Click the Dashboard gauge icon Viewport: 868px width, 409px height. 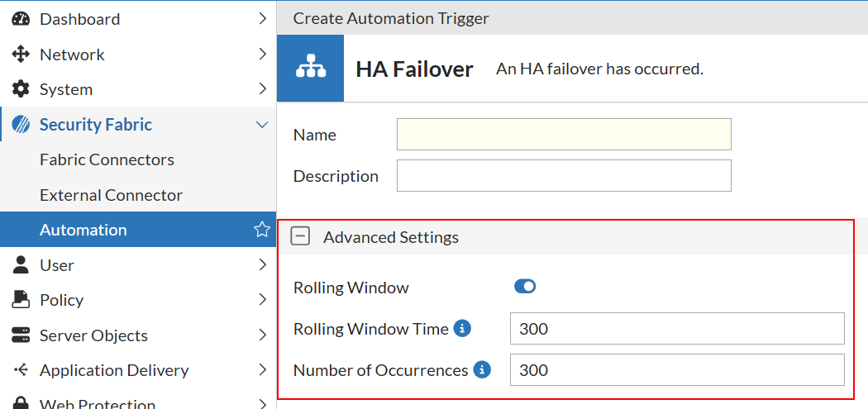pos(21,19)
